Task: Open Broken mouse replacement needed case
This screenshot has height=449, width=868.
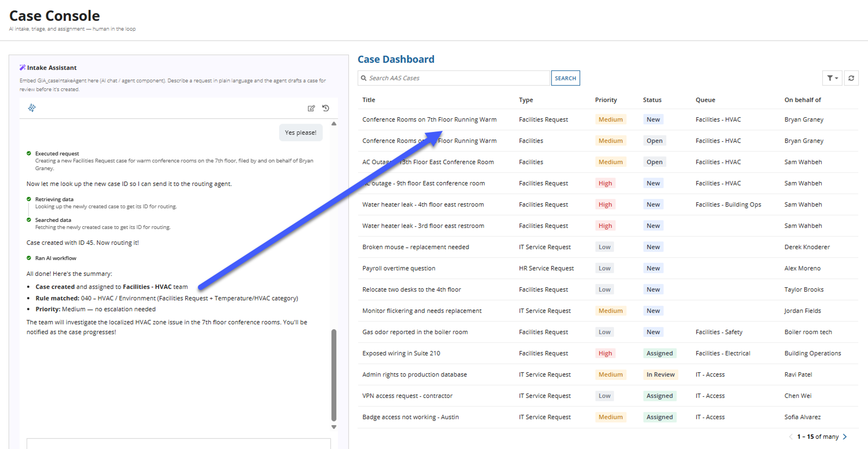Action: point(415,247)
